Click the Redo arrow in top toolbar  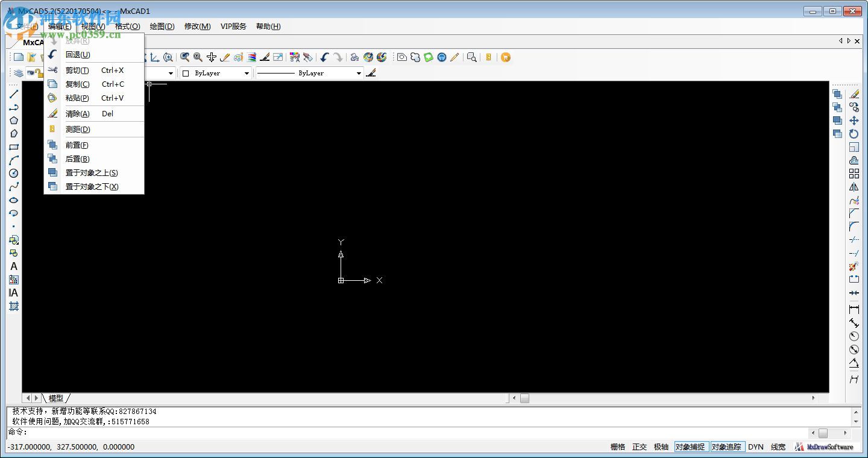point(338,57)
